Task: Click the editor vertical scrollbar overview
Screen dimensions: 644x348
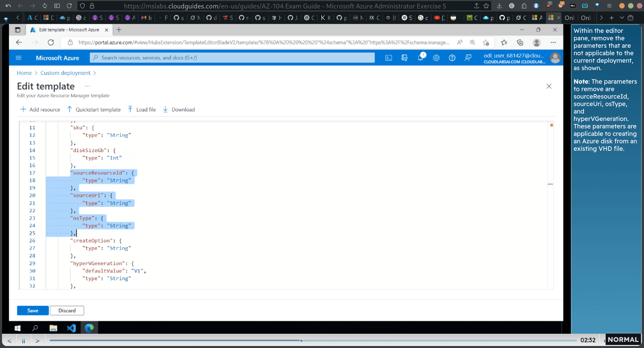Action: click(x=551, y=205)
